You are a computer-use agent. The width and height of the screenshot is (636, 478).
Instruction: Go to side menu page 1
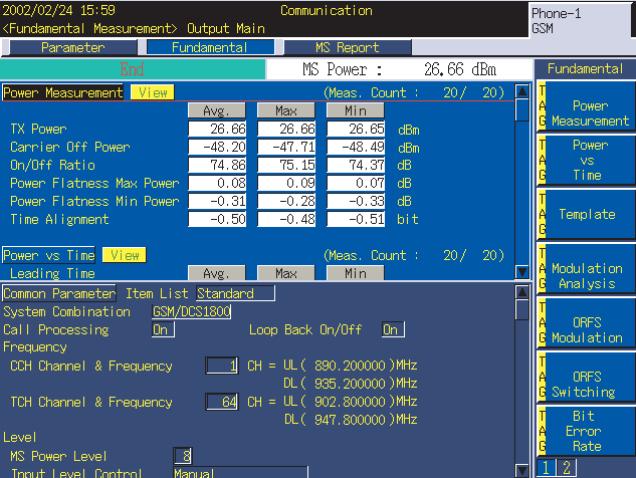coord(546,468)
